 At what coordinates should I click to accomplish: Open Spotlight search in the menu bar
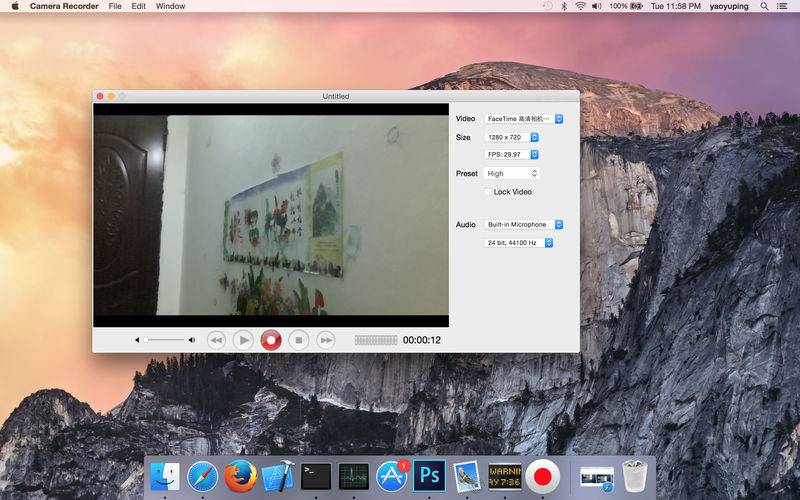coord(764,6)
